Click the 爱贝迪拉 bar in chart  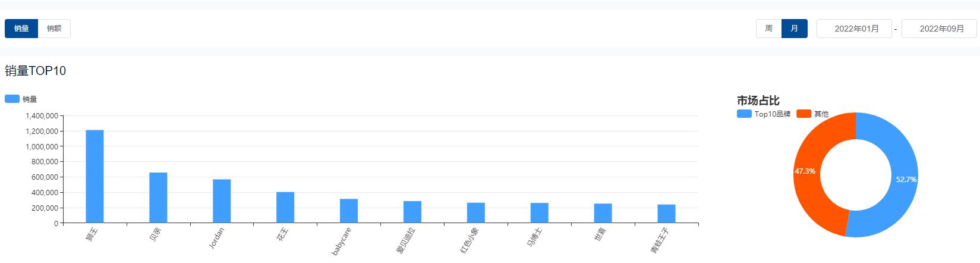(x=412, y=212)
